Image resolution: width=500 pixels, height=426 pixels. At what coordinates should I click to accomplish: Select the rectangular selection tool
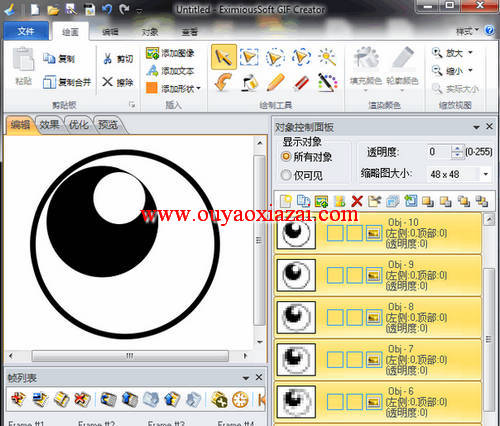point(249,57)
